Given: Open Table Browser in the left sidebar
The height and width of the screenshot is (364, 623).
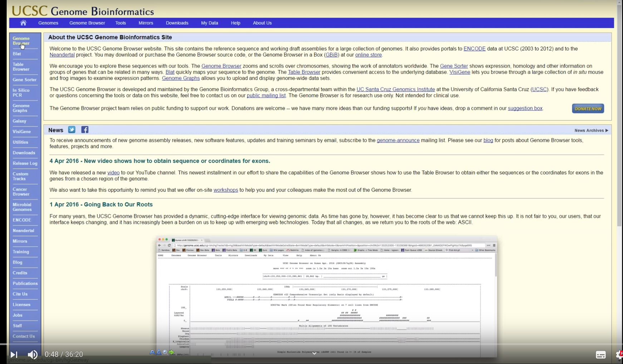Looking at the screenshot, I should pos(21,67).
